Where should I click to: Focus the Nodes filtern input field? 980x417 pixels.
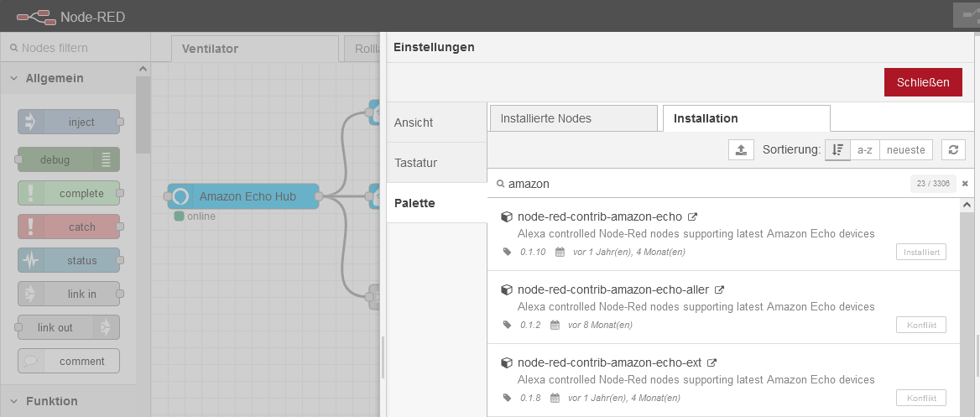pos(76,48)
